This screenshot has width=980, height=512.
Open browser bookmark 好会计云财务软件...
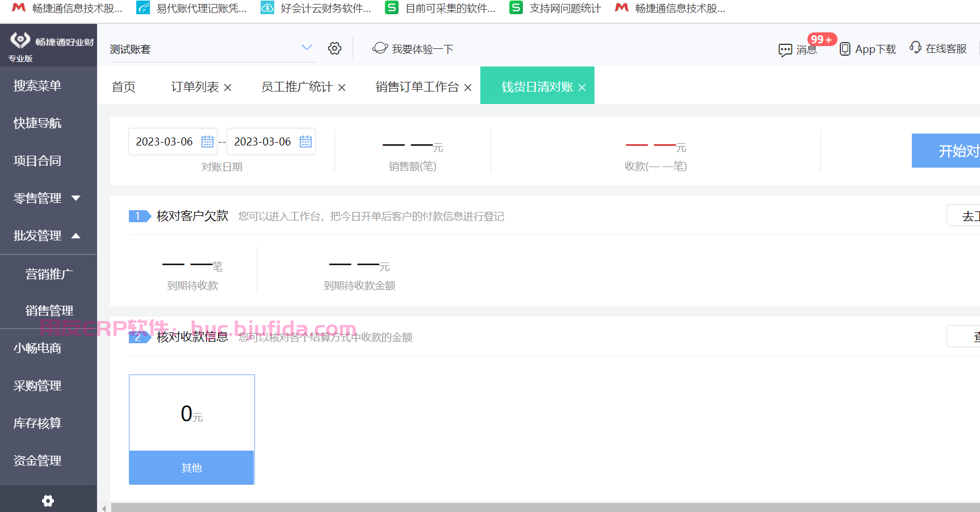[x=316, y=8]
